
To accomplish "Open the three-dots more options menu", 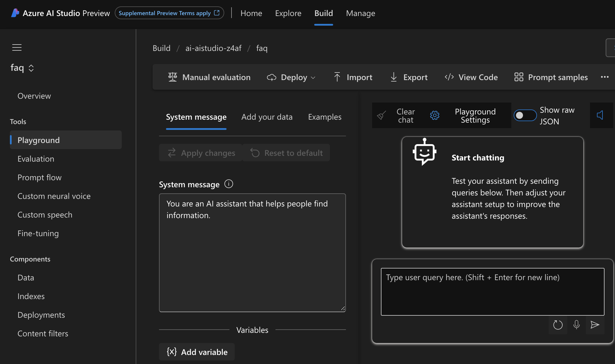I will (605, 77).
